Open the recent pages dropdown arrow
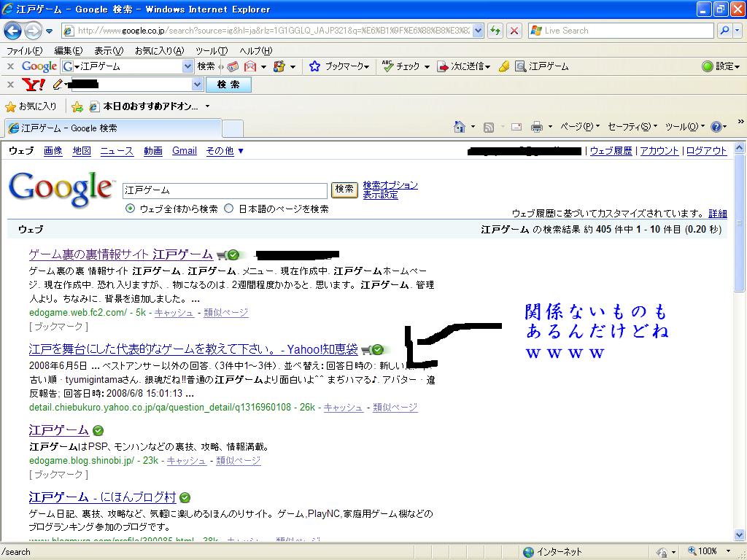747x560 pixels. pos(49,31)
